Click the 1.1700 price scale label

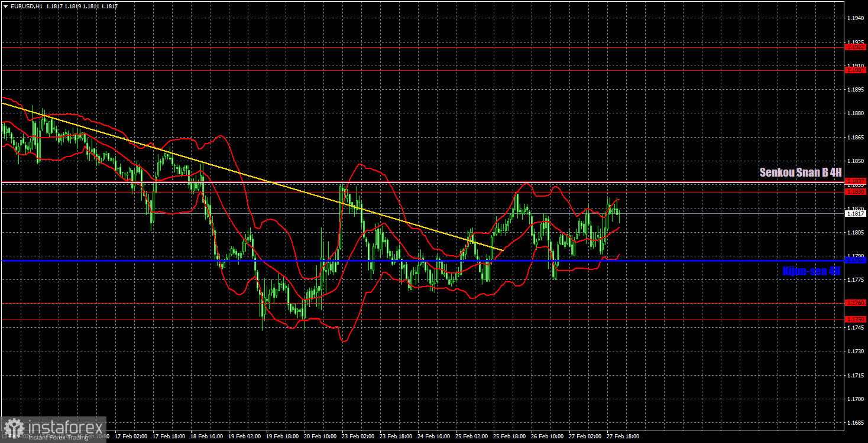pyautogui.click(x=856, y=399)
